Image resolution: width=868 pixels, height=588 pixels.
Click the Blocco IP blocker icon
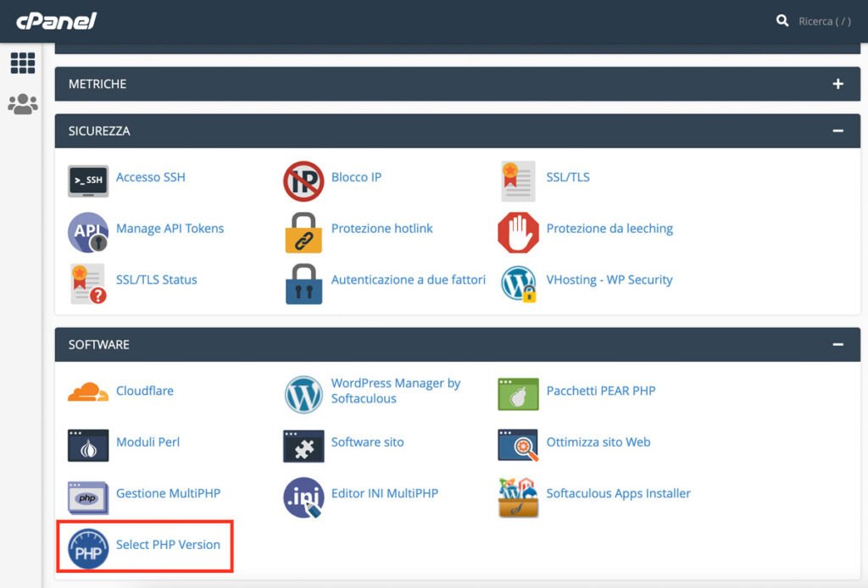pyautogui.click(x=303, y=180)
